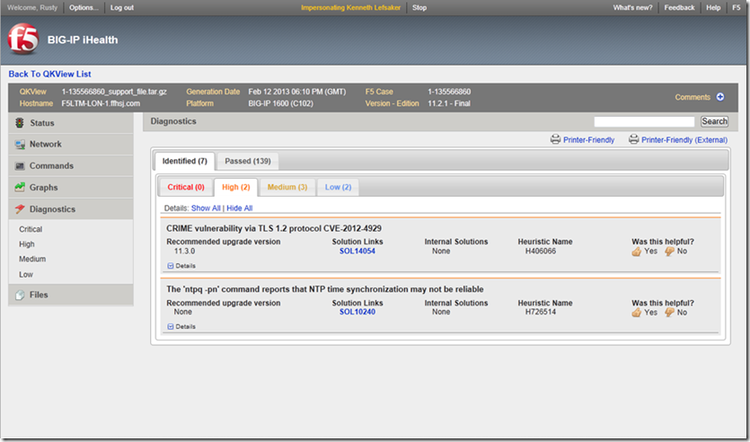Click the CRIME vulnerability CVE-2012-4929 title
The height and width of the screenshot is (442, 750).
[274, 229]
